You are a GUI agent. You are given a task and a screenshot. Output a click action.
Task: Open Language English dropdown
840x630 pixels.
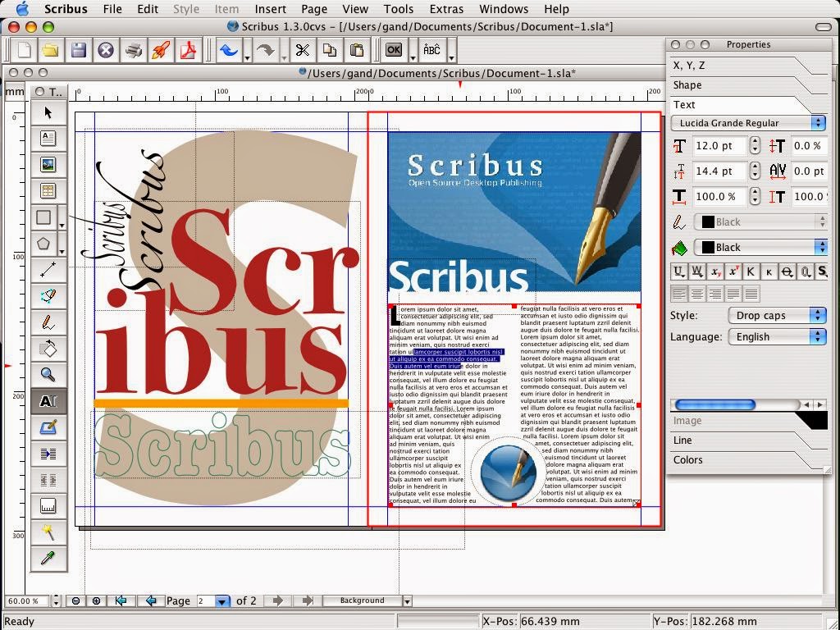[x=777, y=336]
